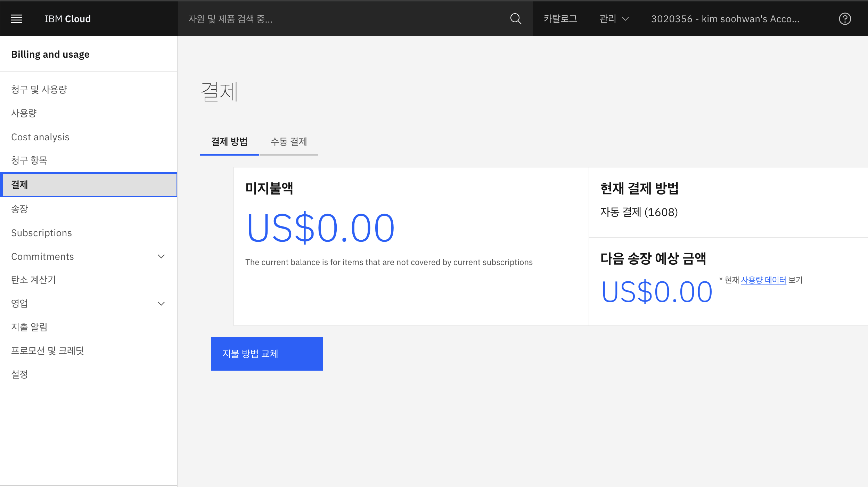The height and width of the screenshot is (487, 868).
Task: Select 청구 및 사용량 sidebar item
Action: pos(39,90)
